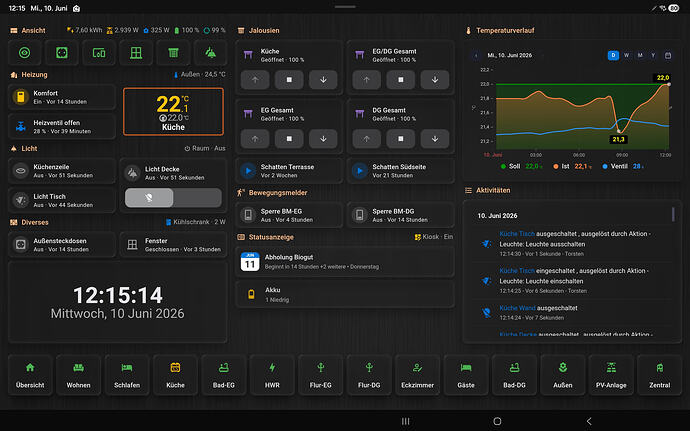Go to previous day in temperature chart

coord(476,55)
